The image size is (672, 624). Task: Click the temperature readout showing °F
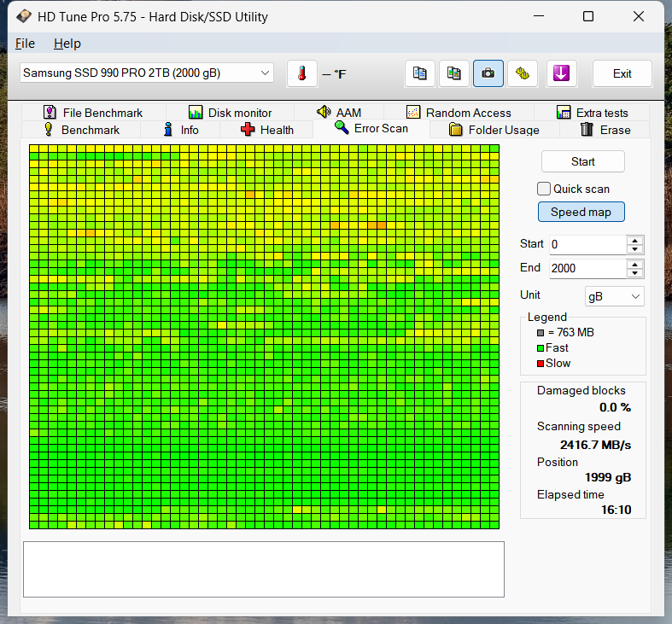(334, 74)
